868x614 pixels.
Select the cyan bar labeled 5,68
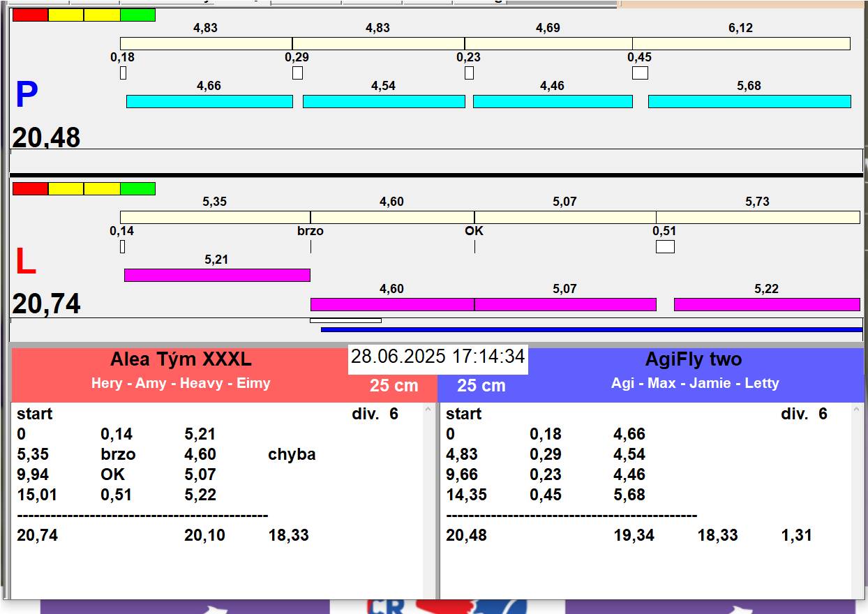coord(749,101)
